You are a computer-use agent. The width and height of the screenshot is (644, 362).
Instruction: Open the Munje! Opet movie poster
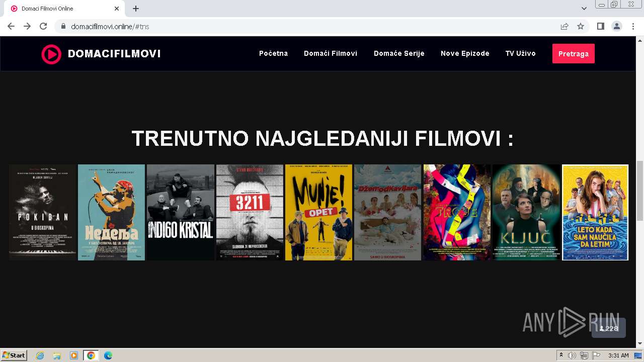coord(318,212)
